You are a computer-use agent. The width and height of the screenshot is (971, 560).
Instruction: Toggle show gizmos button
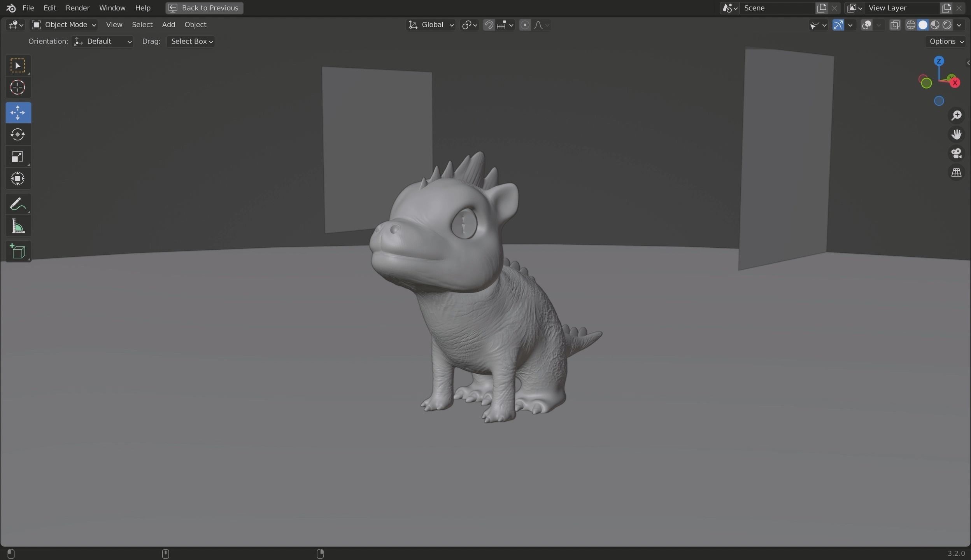[x=838, y=25]
